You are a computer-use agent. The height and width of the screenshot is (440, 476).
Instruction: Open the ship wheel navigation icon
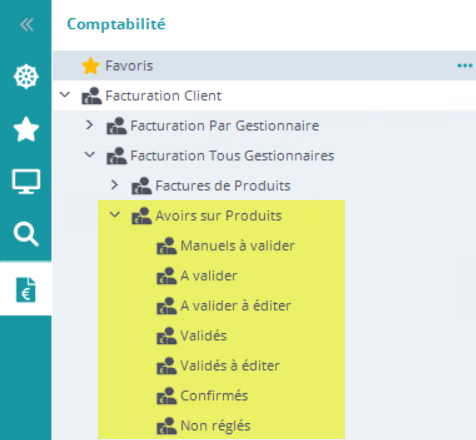click(x=26, y=77)
